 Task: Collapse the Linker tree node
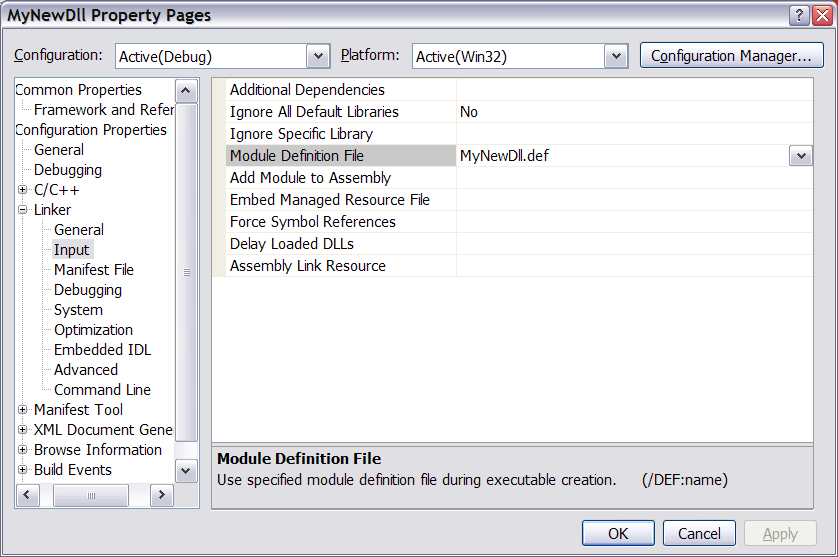[23, 210]
